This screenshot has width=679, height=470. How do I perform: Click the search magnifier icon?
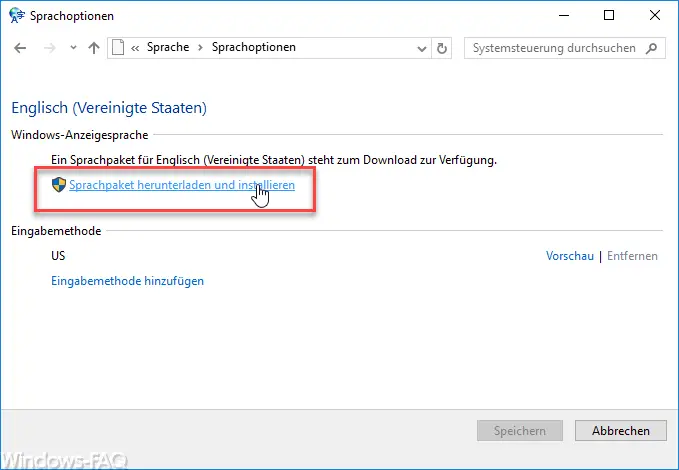[651, 48]
